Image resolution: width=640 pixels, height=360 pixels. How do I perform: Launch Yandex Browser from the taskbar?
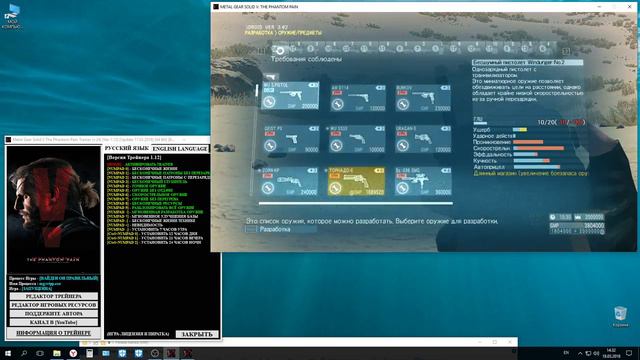73,353
